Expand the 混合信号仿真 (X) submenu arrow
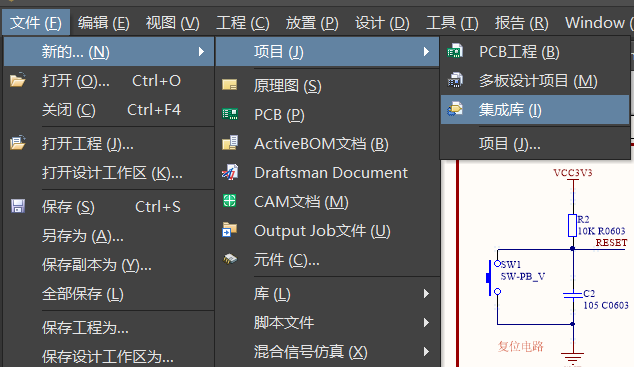Screen dimensions: 634x367 pyautogui.click(x=426, y=352)
